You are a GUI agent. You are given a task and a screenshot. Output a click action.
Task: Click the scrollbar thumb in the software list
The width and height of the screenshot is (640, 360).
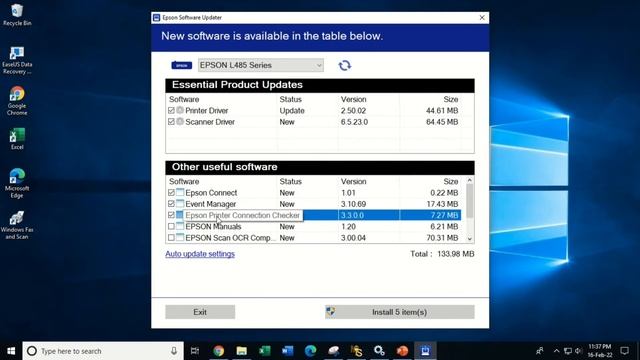(470, 200)
